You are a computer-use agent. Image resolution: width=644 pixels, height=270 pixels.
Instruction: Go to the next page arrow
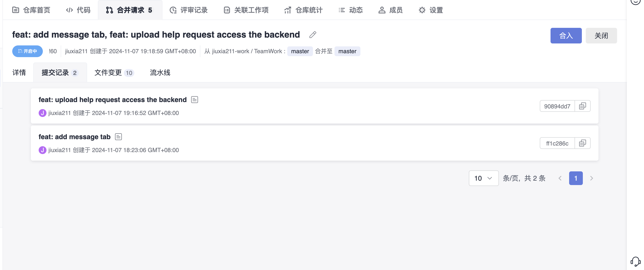click(591, 178)
